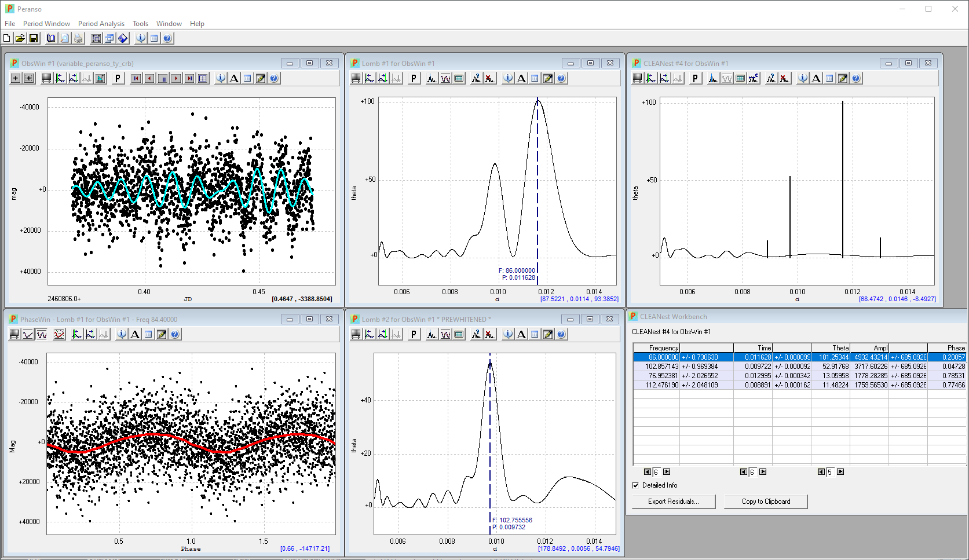Open the Period Analysis menu
Image resolution: width=969 pixels, height=560 pixels.
point(101,24)
